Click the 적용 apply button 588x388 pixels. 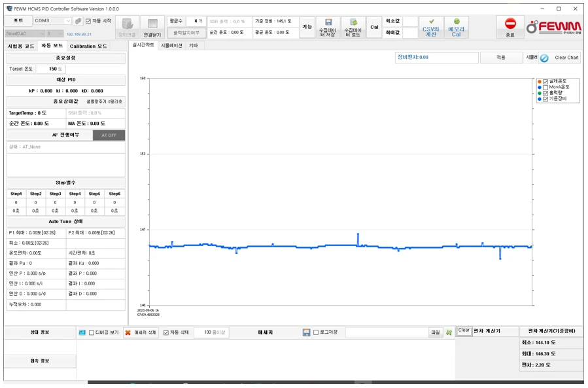[501, 58]
